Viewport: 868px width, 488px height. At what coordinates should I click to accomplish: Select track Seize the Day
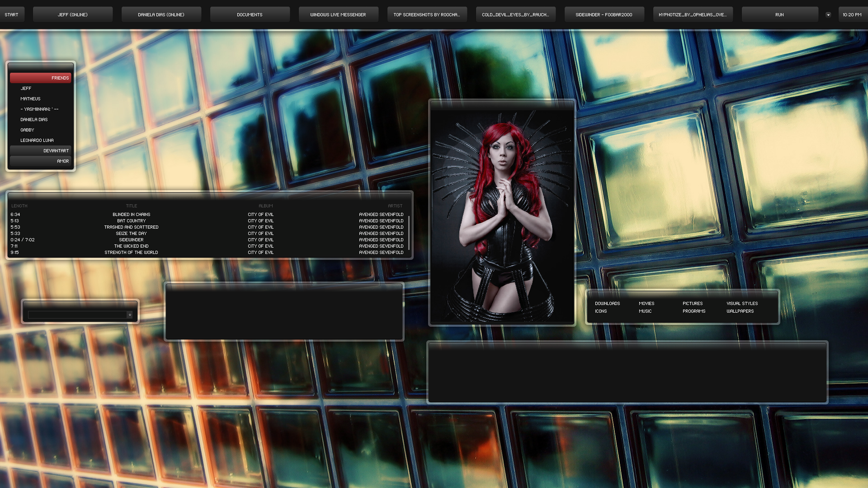[x=207, y=234]
